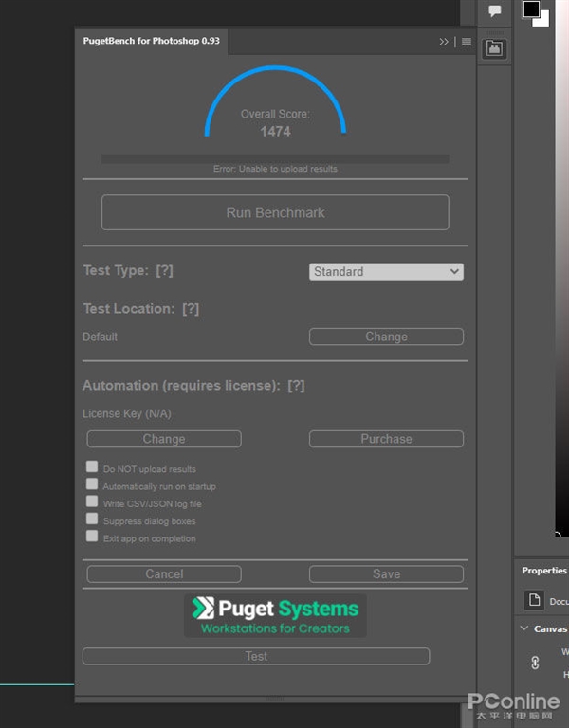The image size is (569, 728).
Task: Click the Run Benchmark button
Action: (x=275, y=212)
